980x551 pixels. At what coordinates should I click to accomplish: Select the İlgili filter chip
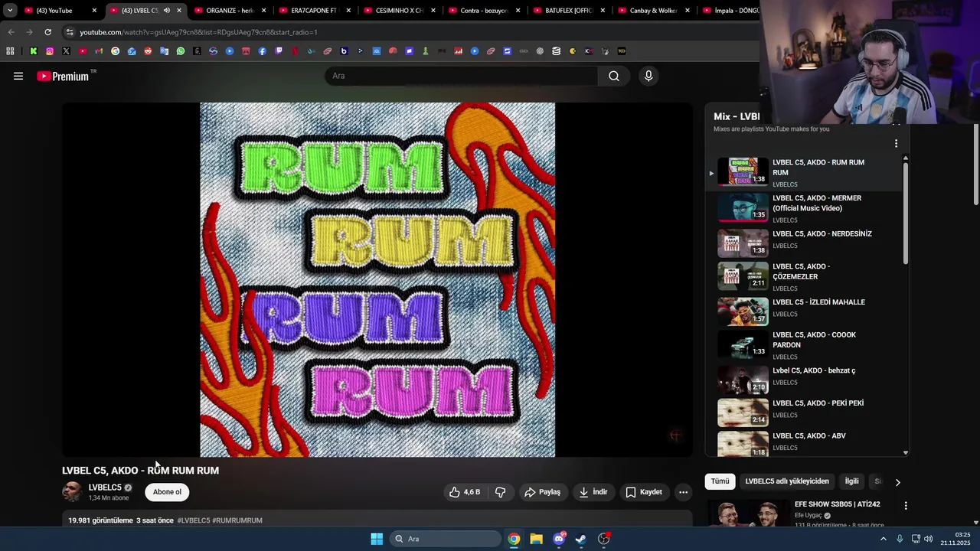[x=851, y=481]
